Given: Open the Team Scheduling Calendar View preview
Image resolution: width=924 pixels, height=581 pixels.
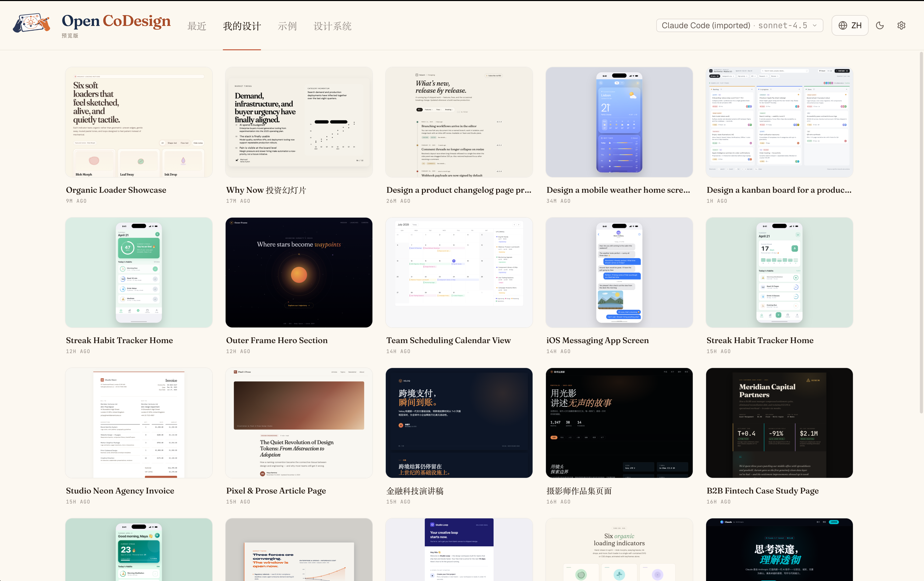Looking at the screenshot, I should coord(459,273).
